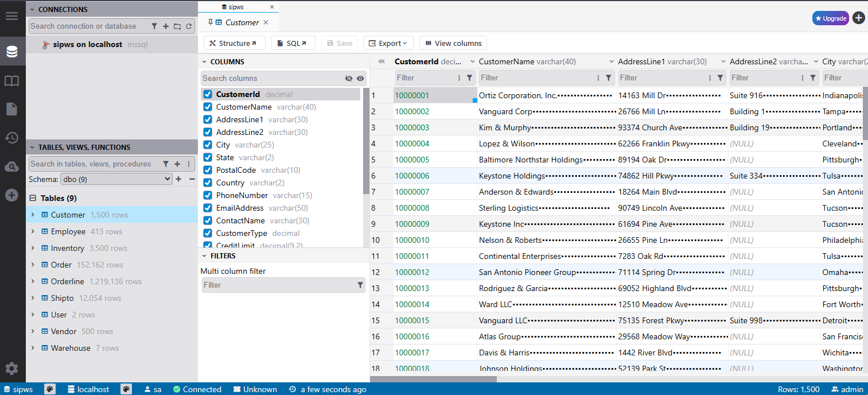Uncheck the AddressLine1 column checkbox

coord(208,119)
